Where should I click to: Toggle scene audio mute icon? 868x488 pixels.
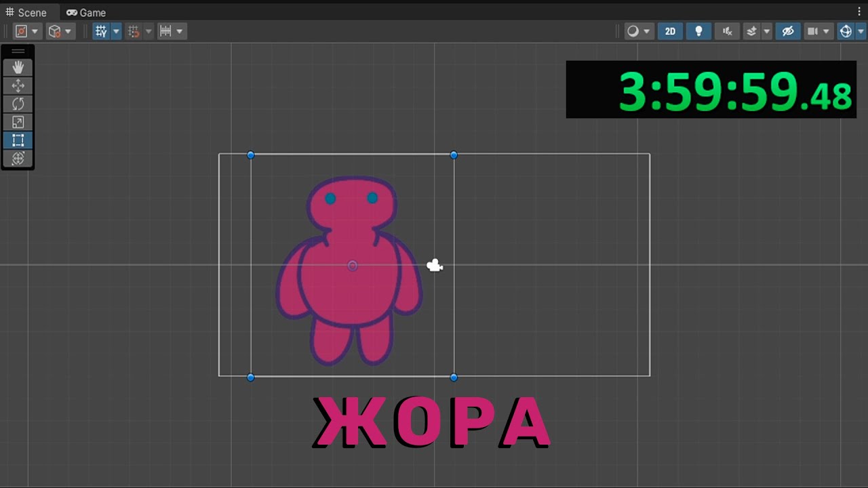click(x=728, y=31)
